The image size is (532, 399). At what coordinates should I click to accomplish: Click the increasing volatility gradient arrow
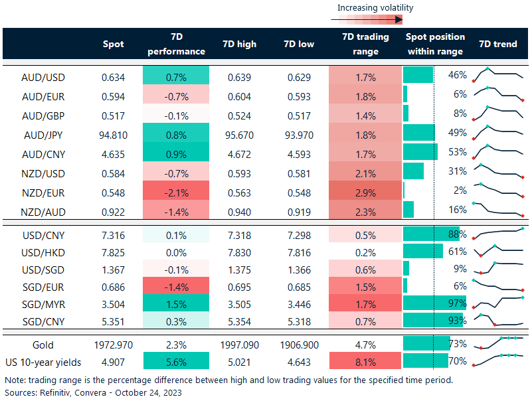(x=367, y=20)
